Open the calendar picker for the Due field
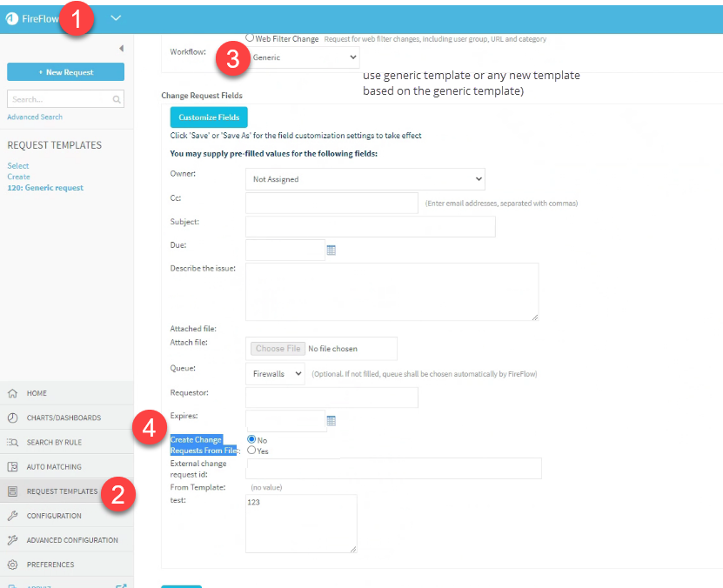Screen dimensions: 723x588 coord(333,250)
